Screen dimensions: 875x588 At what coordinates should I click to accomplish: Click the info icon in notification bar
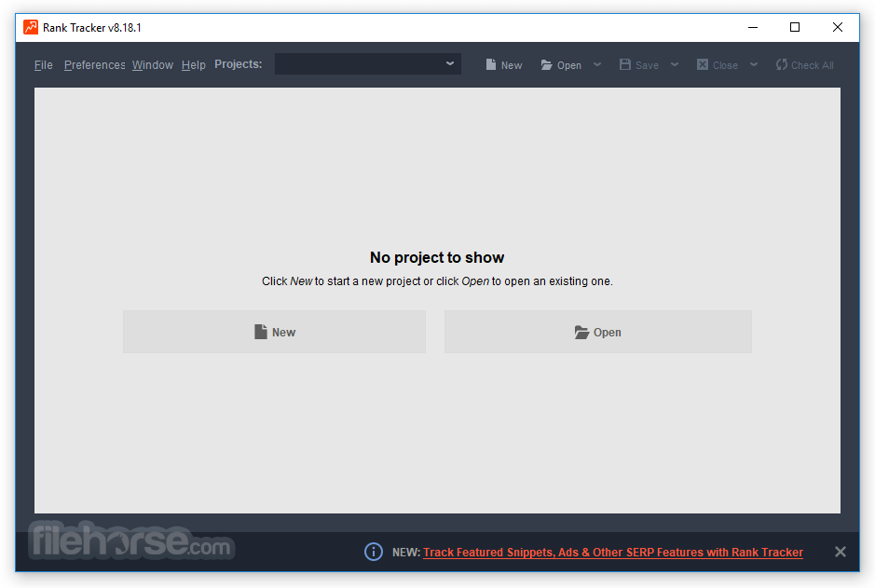tap(374, 552)
